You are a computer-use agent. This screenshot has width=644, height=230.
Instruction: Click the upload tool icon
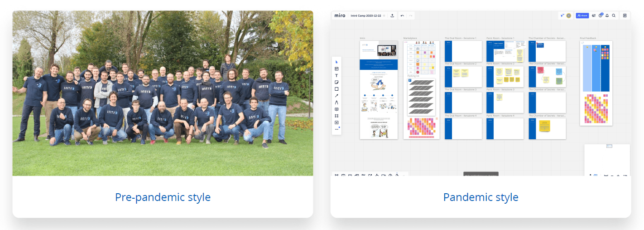tap(336, 122)
